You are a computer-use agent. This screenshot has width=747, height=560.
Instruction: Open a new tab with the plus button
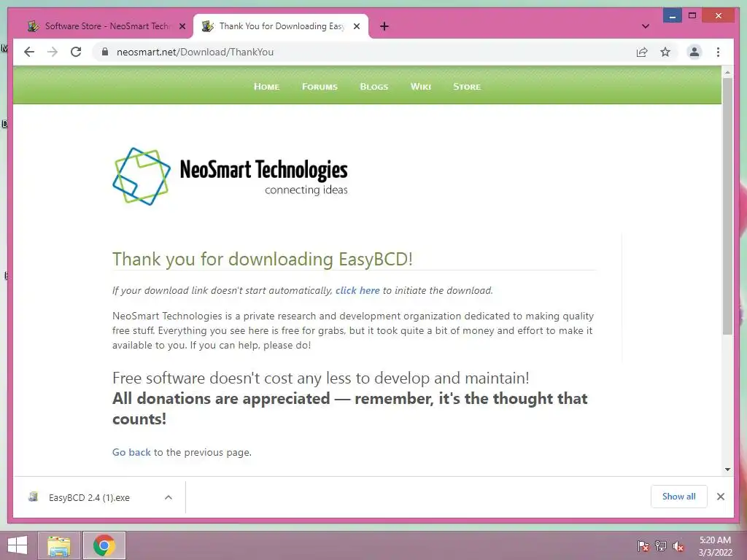pyautogui.click(x=384, y=26)
